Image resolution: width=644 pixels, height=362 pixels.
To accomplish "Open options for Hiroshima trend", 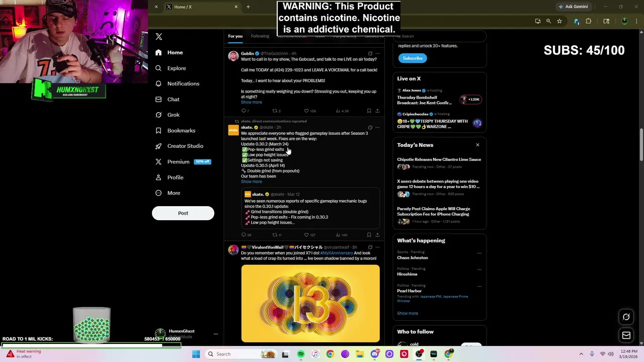I will (479, 269).
